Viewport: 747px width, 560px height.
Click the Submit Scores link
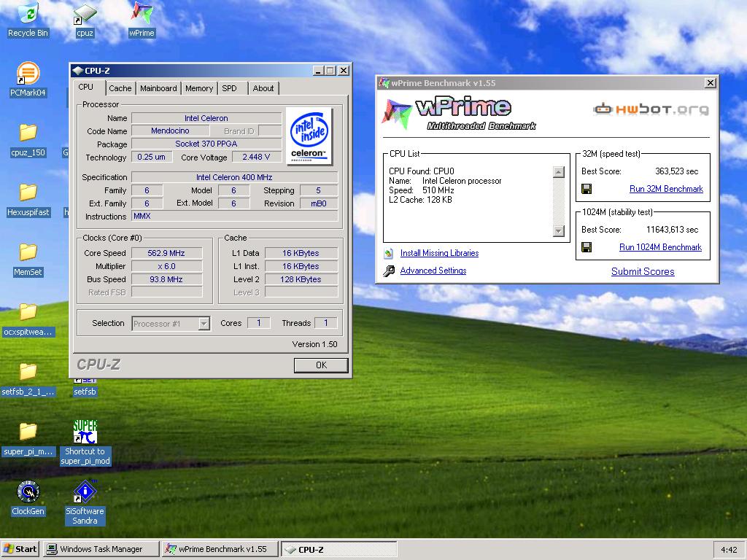643,271
